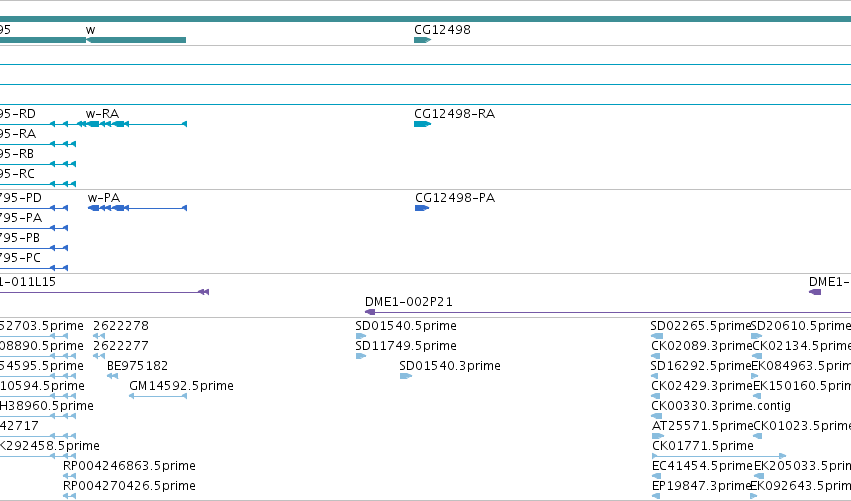Image resolution: width=851 pixels, height=501 pixels.
Task: Click the DME1-002P21 label
Action: [409, 301]
